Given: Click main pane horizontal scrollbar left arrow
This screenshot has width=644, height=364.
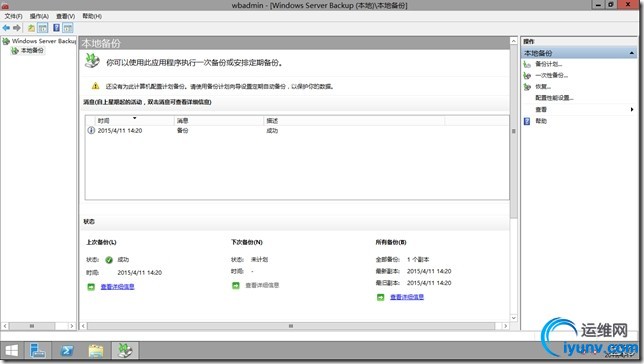Looking at the screenshot, I should point(83,326).
